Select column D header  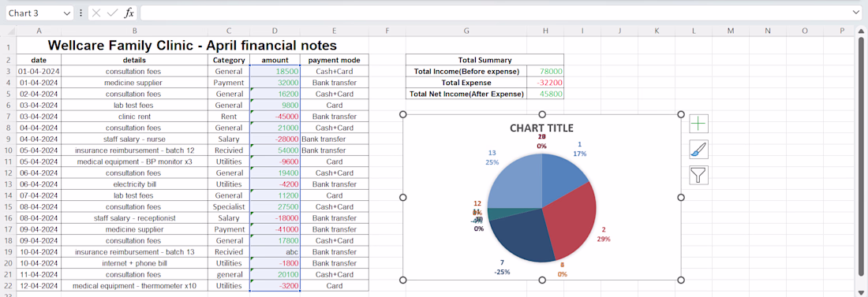pyautogui.click(x=275, y=31)
